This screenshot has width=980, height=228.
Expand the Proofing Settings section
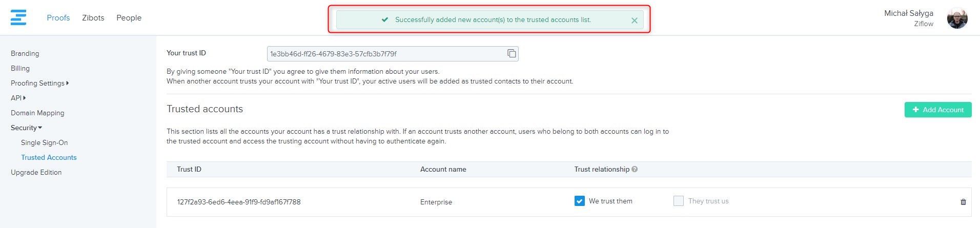[39, 83]
